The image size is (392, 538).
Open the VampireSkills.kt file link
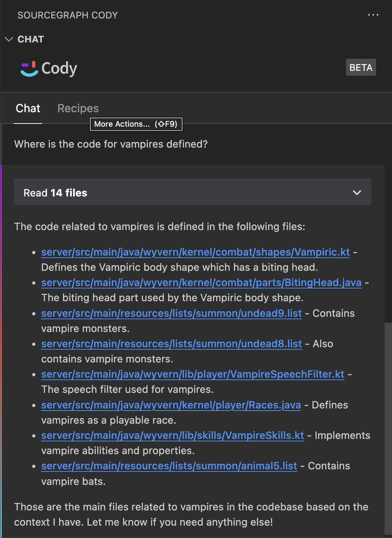coord(173,435)
